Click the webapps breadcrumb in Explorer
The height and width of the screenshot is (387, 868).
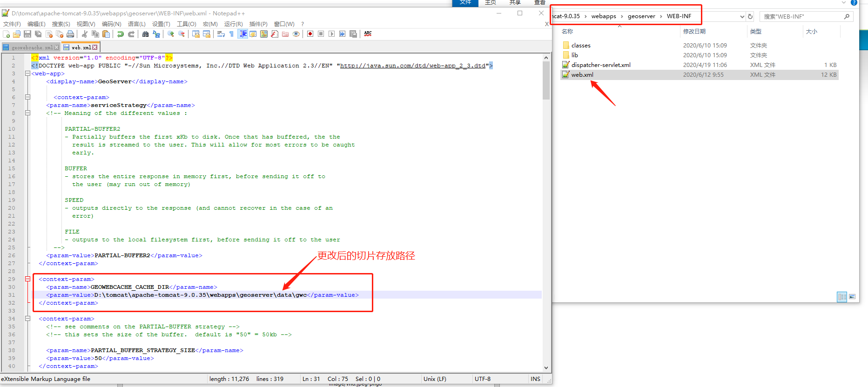pyautogui.click(x=604, y=16)
